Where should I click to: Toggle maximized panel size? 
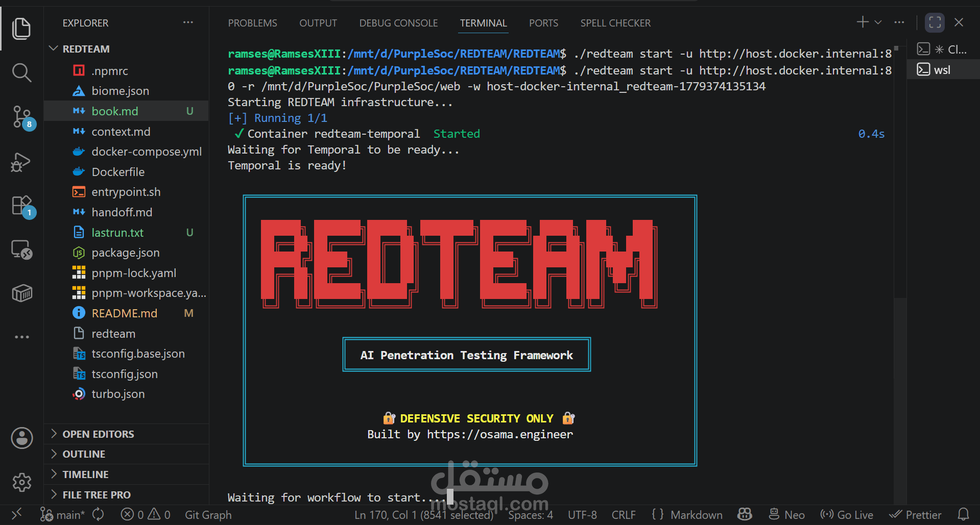point(935,22)
